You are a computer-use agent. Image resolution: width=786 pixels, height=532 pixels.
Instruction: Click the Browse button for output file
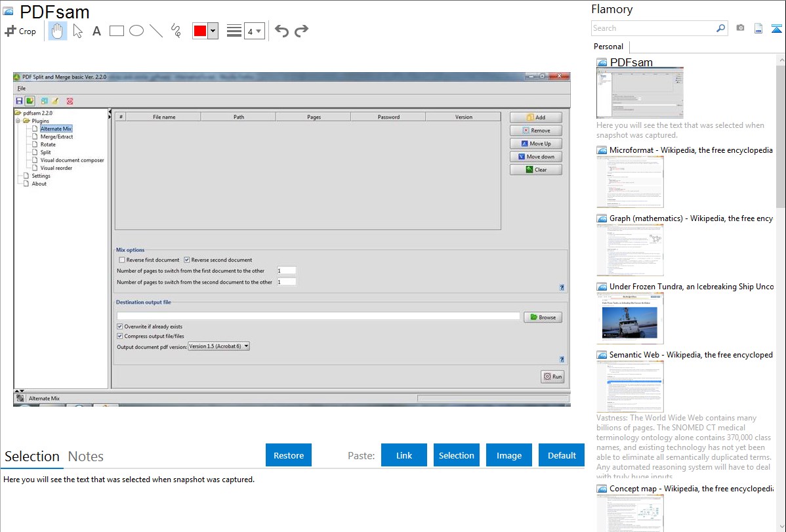click(x=543, y=317)
